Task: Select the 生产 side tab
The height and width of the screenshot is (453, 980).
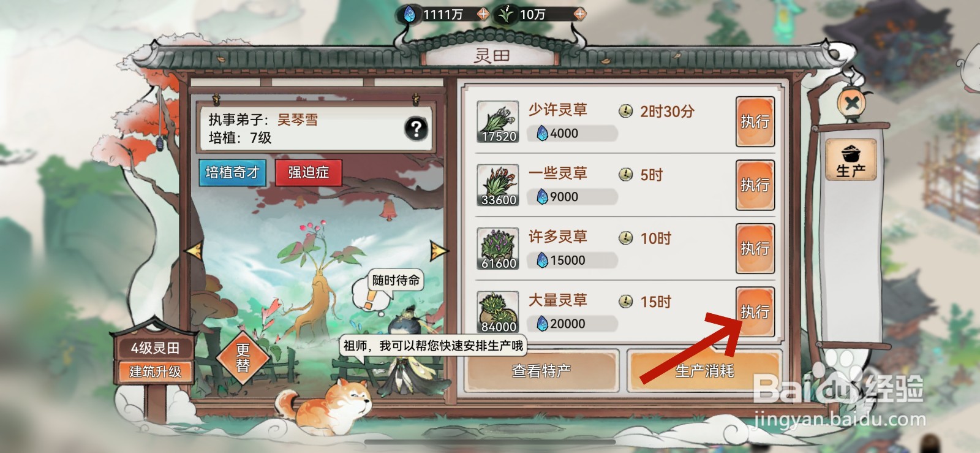Action: 851,160
